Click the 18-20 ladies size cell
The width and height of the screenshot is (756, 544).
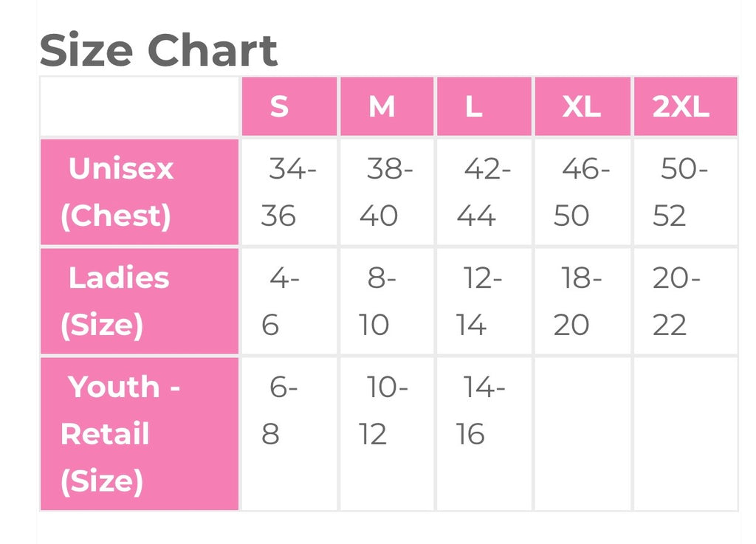click(x=583, y=301)
